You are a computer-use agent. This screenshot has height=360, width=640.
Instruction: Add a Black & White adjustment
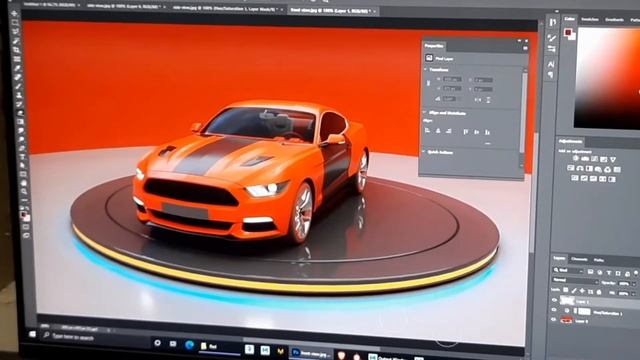(x=589, y=169)
